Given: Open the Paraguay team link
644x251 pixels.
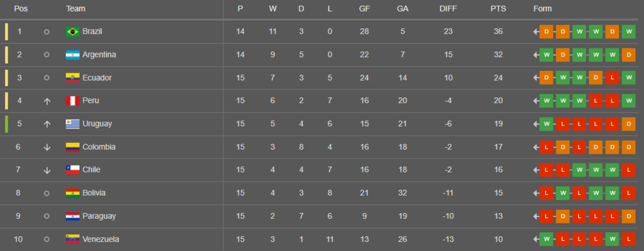Looking at the screenshot, I should coord(99,216).
